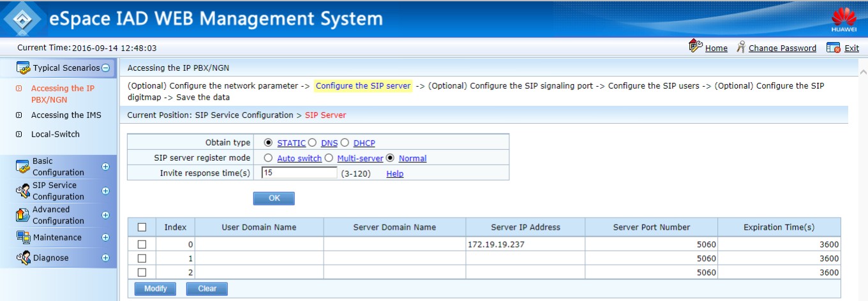Viewport: 868px width, 301px height.
Task: Tick the select-all checkbox in table header
Action: point(142,227)
